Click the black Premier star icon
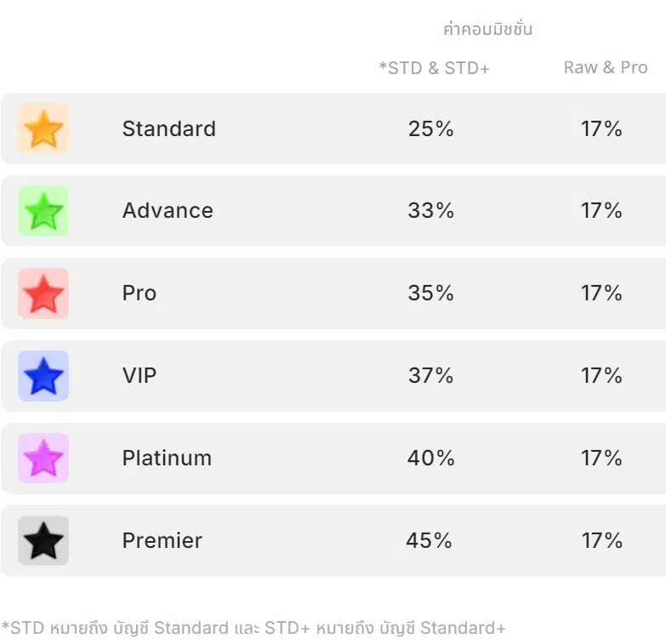This screenshot has height=644, width=666. [x=43, y=540]
